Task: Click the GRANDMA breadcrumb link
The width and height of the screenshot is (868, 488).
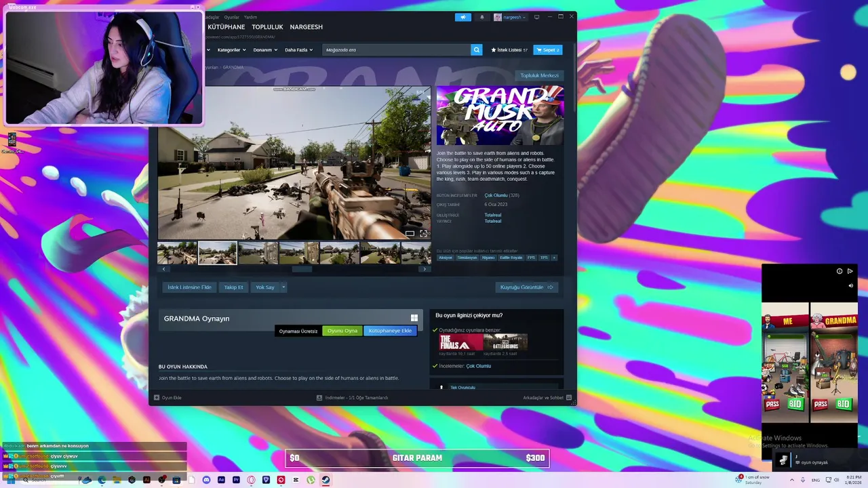Action: tap(233, 67)
